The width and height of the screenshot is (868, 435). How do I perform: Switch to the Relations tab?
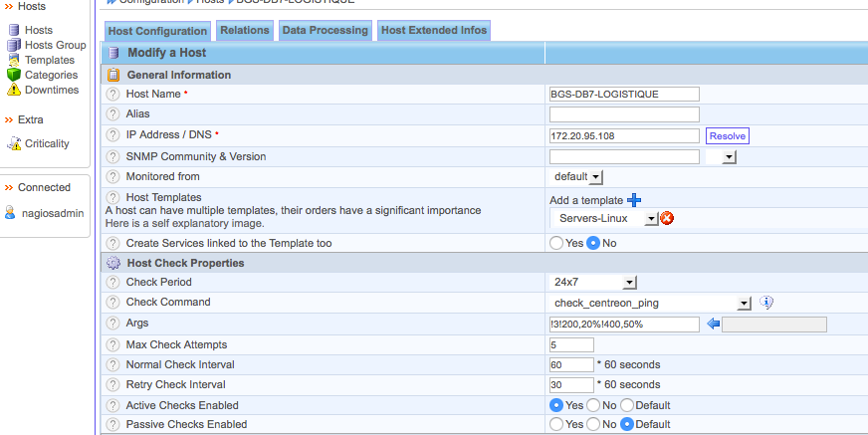point(245,31)
